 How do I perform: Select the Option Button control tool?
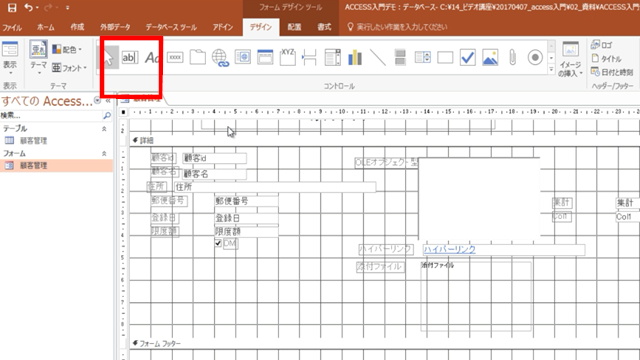click(535, 58)
